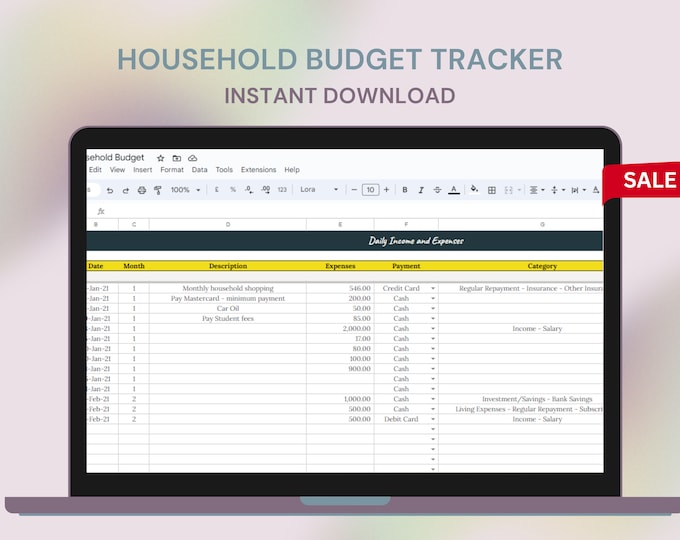
Task: Select the 1,000.00 expense cell
Action: [x=340, y=399]
